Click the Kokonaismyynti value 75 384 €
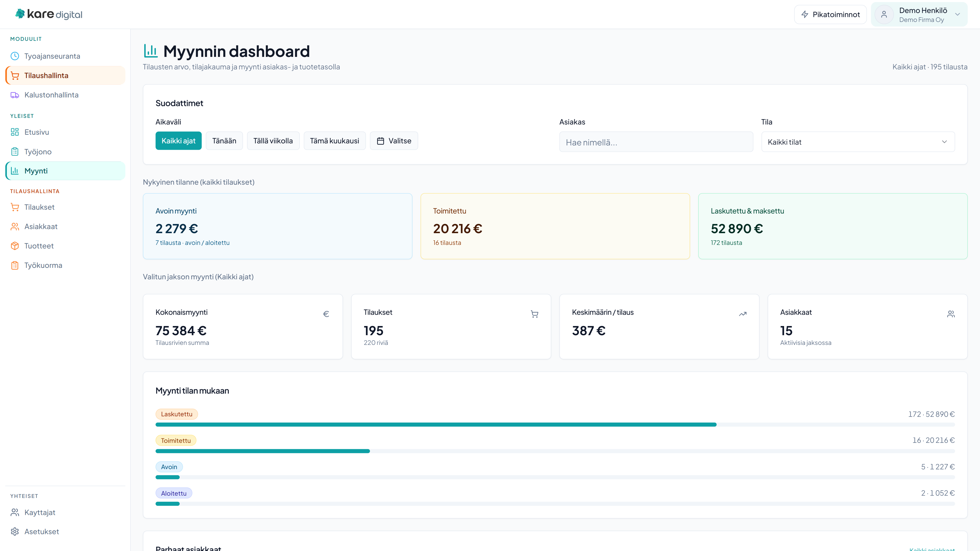 [x=181, y=331]
